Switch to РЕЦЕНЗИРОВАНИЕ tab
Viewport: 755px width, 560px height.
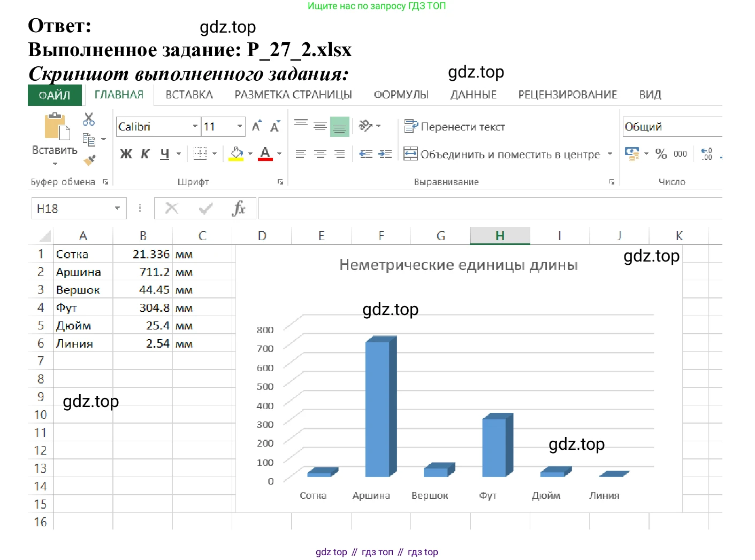tap(567, 95)
